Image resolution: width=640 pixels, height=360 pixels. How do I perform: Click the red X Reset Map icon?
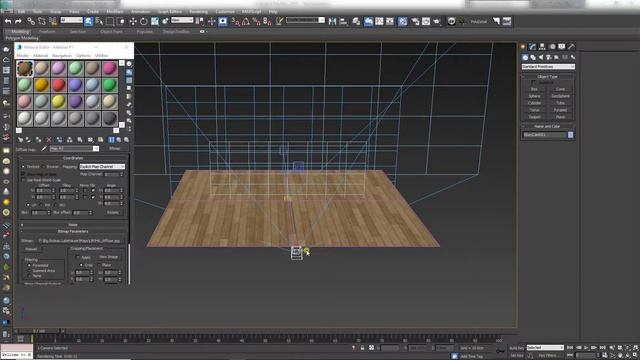tap(49, 140)
